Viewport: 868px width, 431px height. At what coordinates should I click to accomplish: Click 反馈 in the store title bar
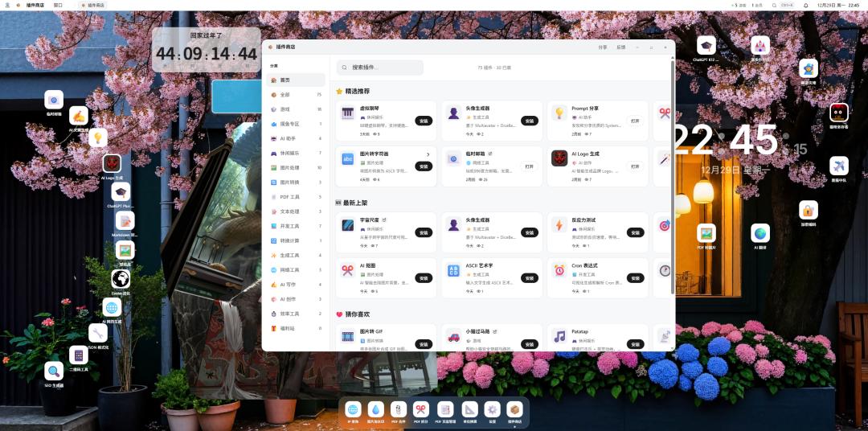620,47
